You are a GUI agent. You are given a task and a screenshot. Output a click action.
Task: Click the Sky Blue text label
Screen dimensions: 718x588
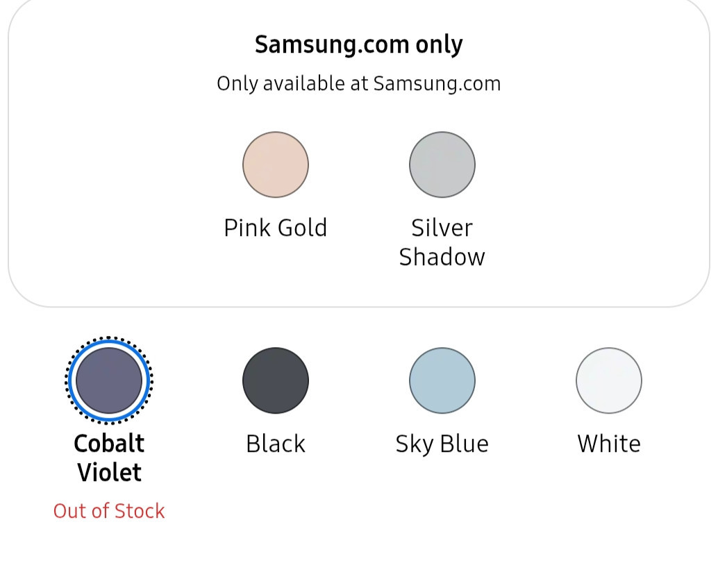(442, 444)
